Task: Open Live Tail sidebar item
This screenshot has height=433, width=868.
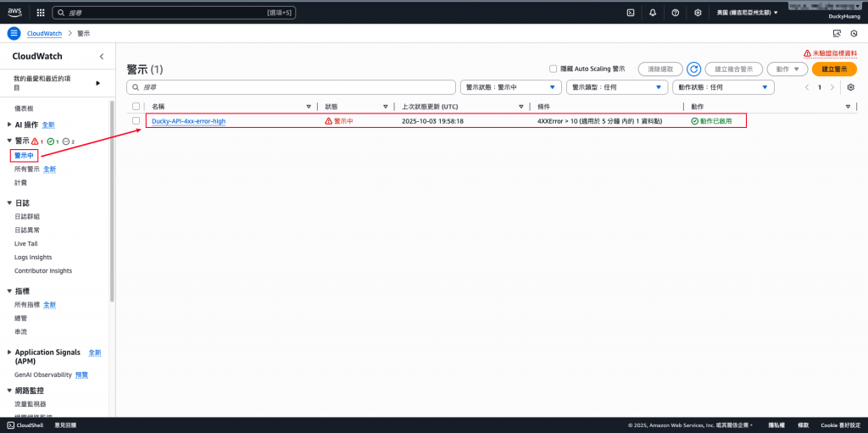Action: [x=26, y=244]
